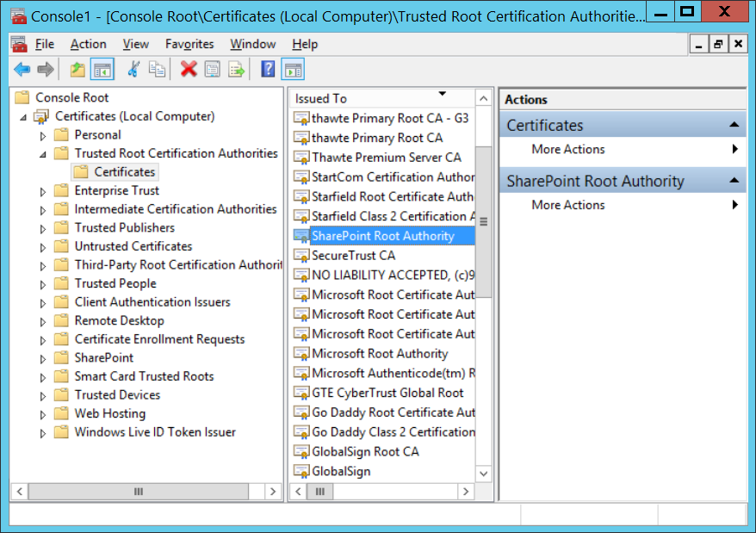Screen dimensions: 756x533
Task: Restore down the inner MMC child window
Action: pos(718,45)
